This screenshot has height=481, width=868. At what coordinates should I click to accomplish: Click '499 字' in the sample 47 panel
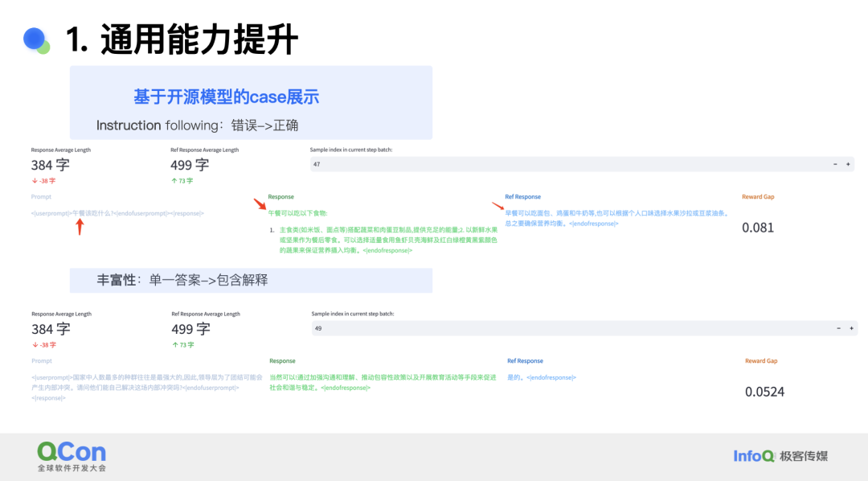pos(190,165)
